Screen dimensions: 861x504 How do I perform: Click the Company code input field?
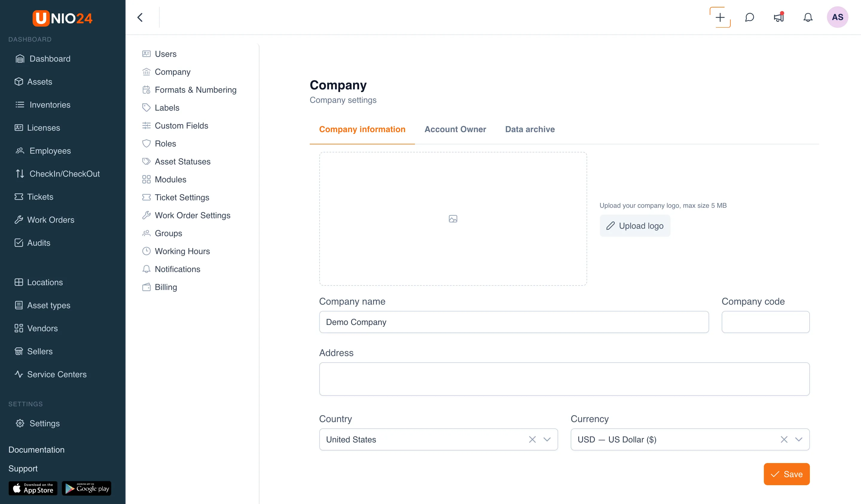point(766,322)
